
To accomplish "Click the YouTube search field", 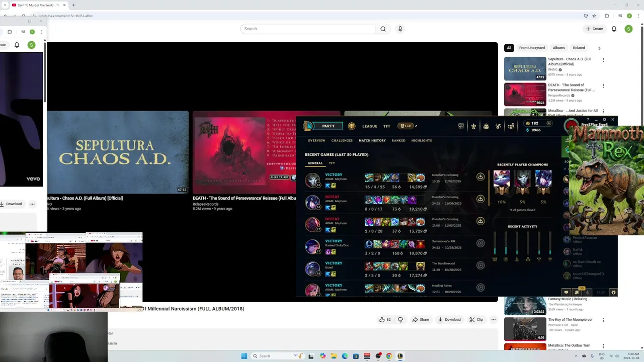I will tap(307, 29).
